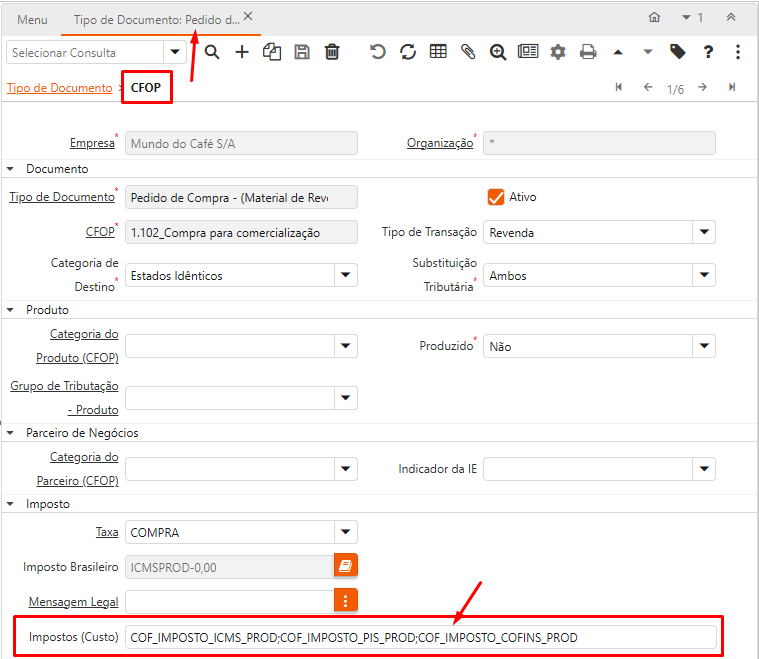This screenshot has width=759, height=659.
Task: Go to next record arrow
Action: tap(703, 88)
